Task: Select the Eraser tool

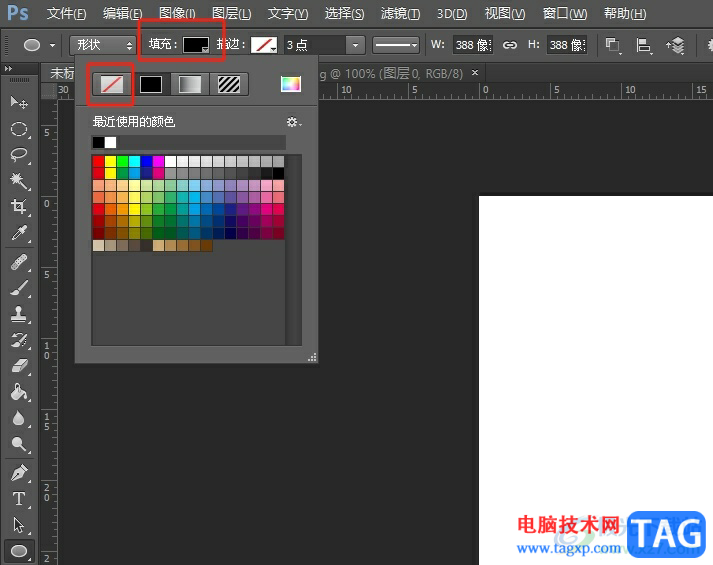Action: [19, 366]
